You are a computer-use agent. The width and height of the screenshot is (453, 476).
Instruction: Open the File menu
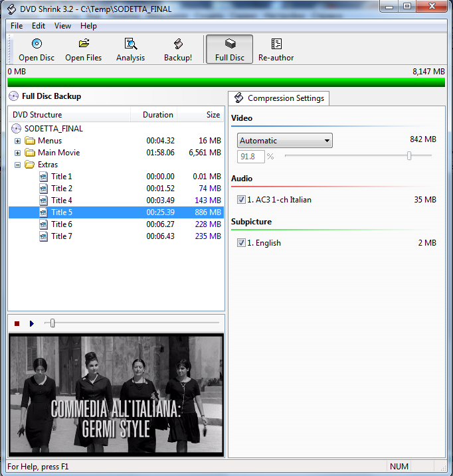point(17,26)
